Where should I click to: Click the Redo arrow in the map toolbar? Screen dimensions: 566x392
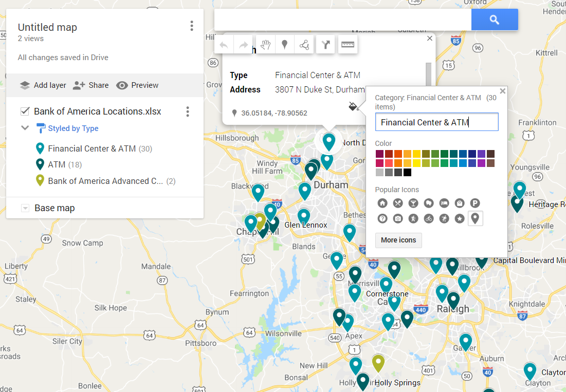pyautogui.click(x=244, y=45)
